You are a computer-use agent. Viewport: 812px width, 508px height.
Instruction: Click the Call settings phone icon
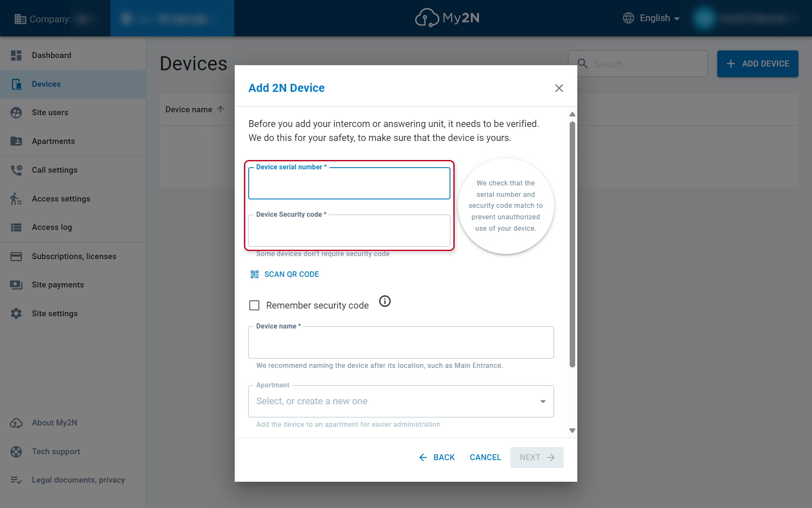click(x=16, y=170)
